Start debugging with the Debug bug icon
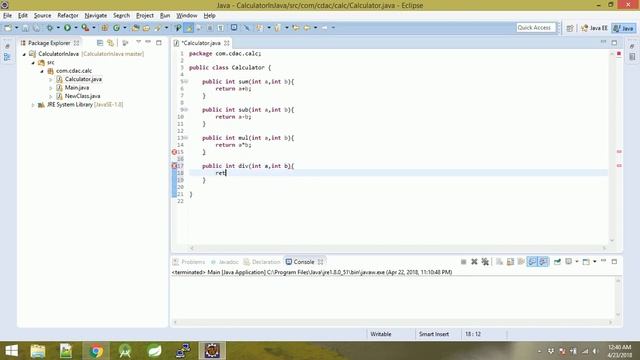 (50, 28)
